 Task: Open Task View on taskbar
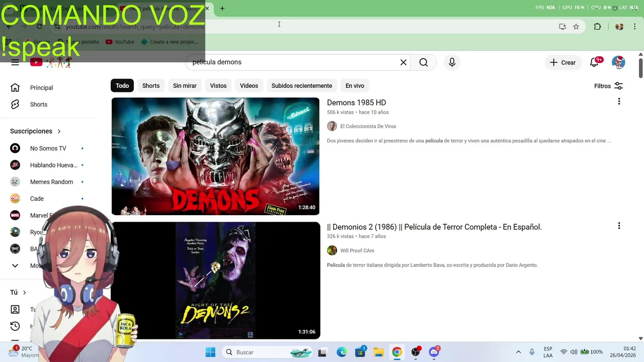(x=323, y=352)
